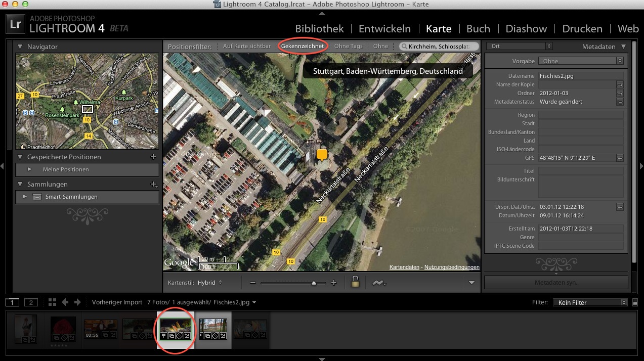
Task: Open the Nutzungsbedingungen link
Action: 452,267
